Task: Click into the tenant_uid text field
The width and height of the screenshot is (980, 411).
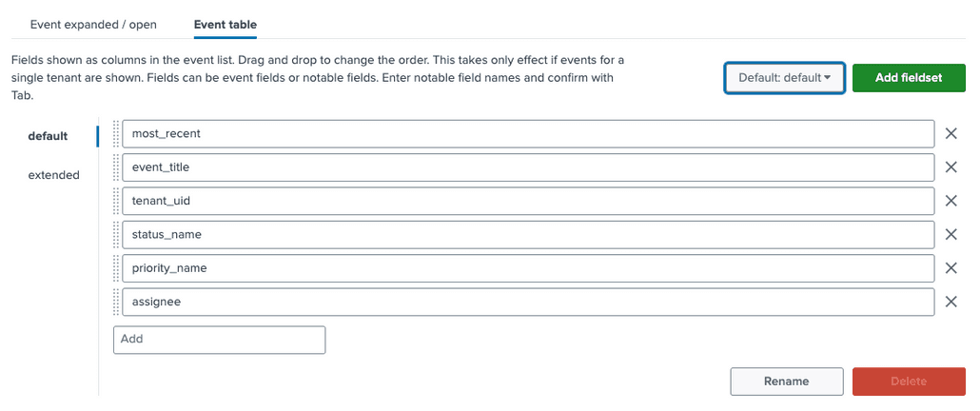Action: tap(528, 201)
